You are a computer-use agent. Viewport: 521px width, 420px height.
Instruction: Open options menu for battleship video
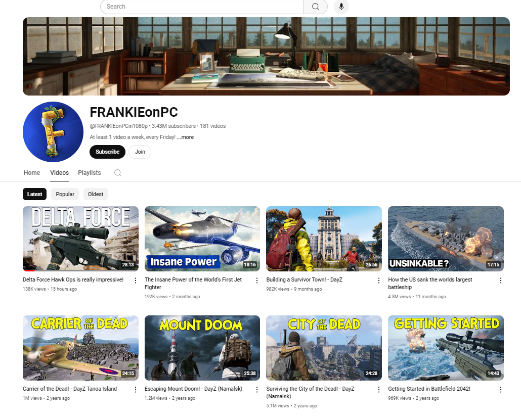click(500, 281)
